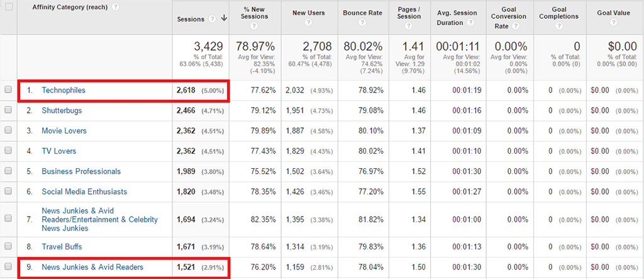Show help for Goal Value column
This screenshot has height=279, width=644.
click(x=614, y=23)
